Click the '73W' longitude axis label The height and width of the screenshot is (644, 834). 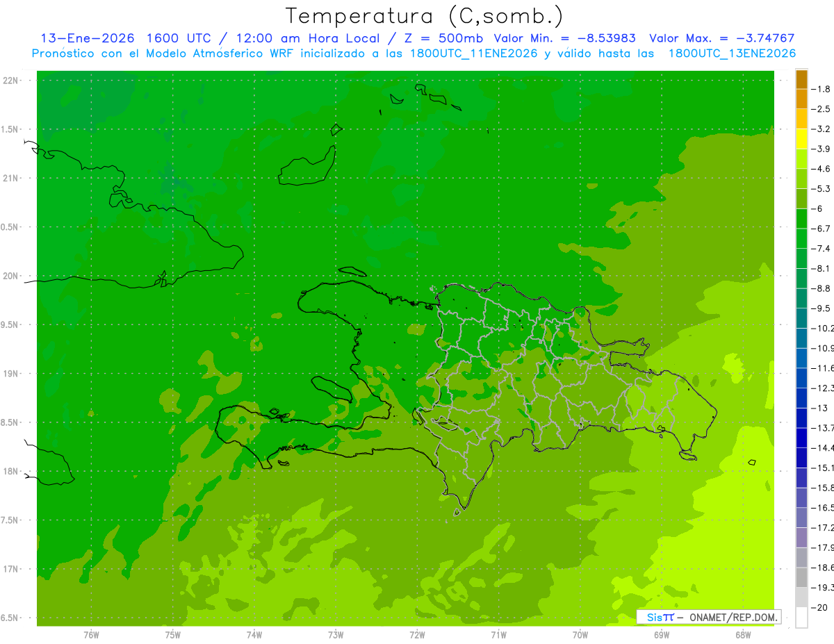[336, 634]
